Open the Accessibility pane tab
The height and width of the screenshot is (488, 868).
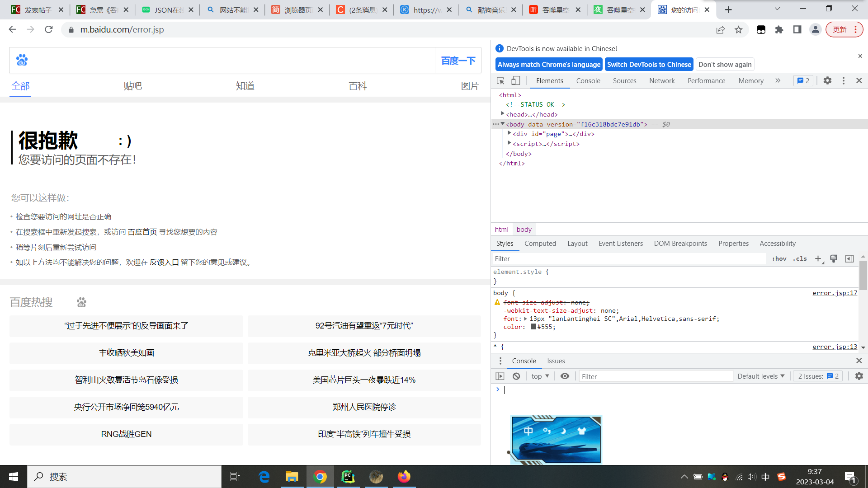pyautogui.click(x=778, y=243)
